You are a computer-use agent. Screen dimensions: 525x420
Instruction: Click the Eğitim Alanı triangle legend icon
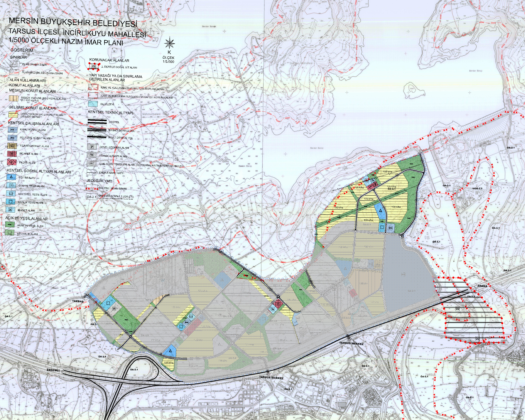click(11, 177)
